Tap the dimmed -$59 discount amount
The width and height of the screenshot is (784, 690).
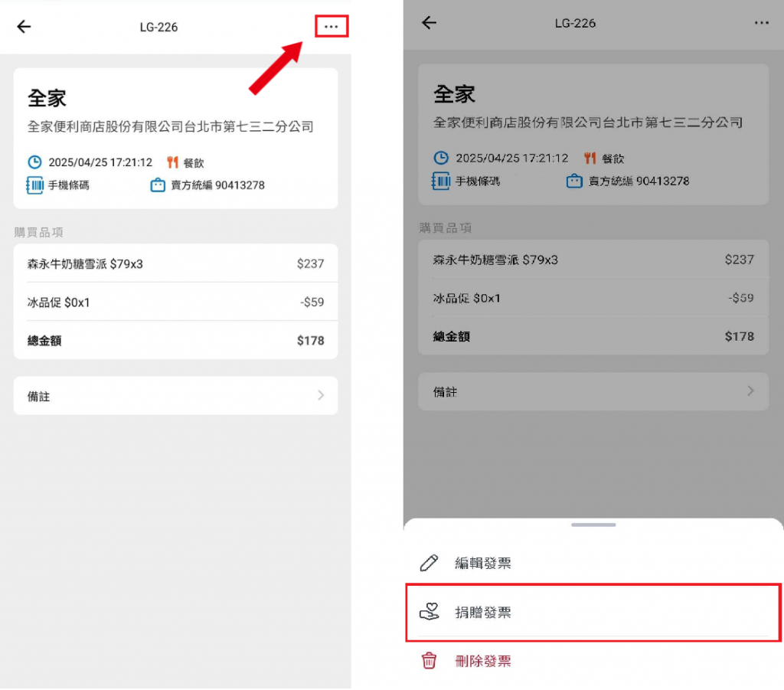click(x=741, y=298)
